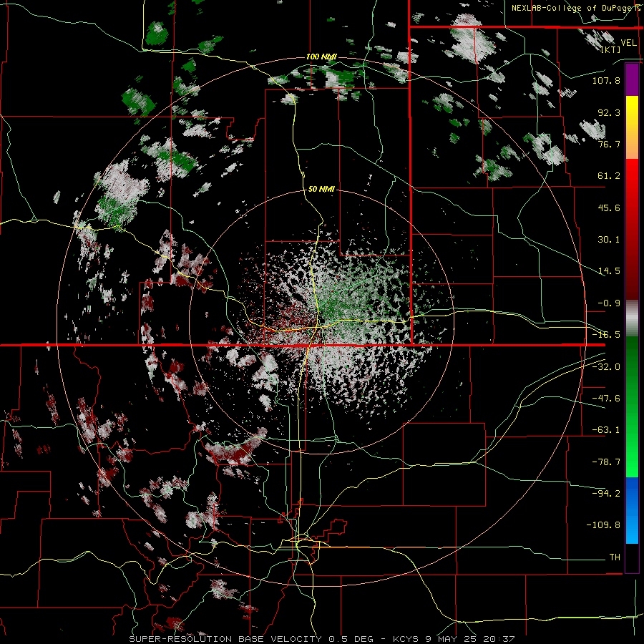Viewport: 644px width, 644px height.
Task: Click the TH threshold label
Action: coord(615,557)
